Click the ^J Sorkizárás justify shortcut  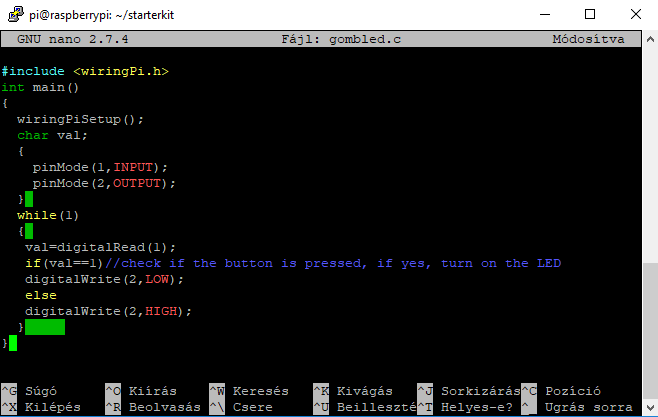tap(469, 391)
